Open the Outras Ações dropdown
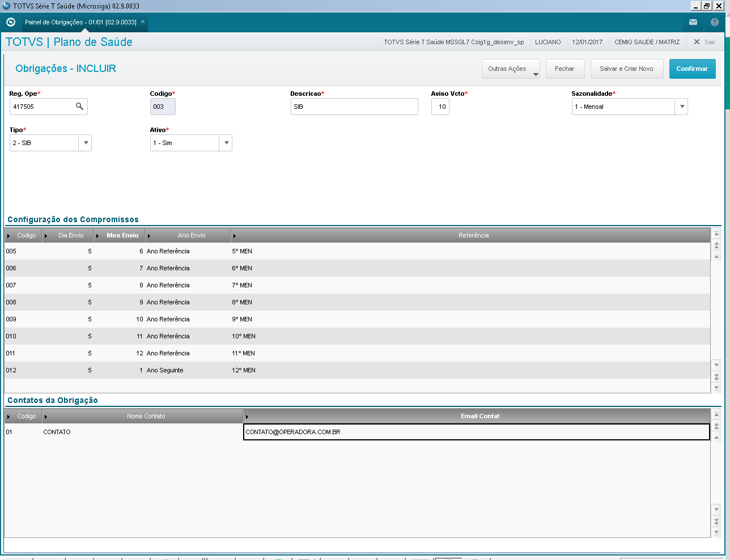730x560 pixels. pos(511,69)
